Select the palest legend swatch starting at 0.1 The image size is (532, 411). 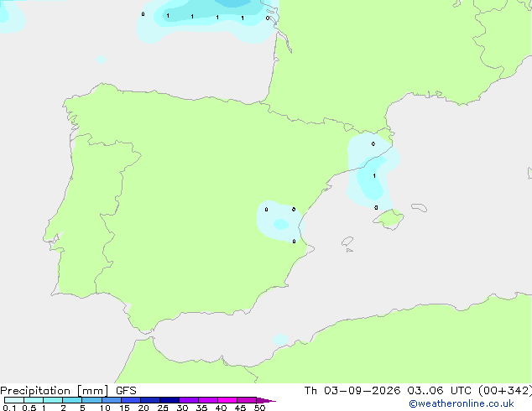coord(14,400)
